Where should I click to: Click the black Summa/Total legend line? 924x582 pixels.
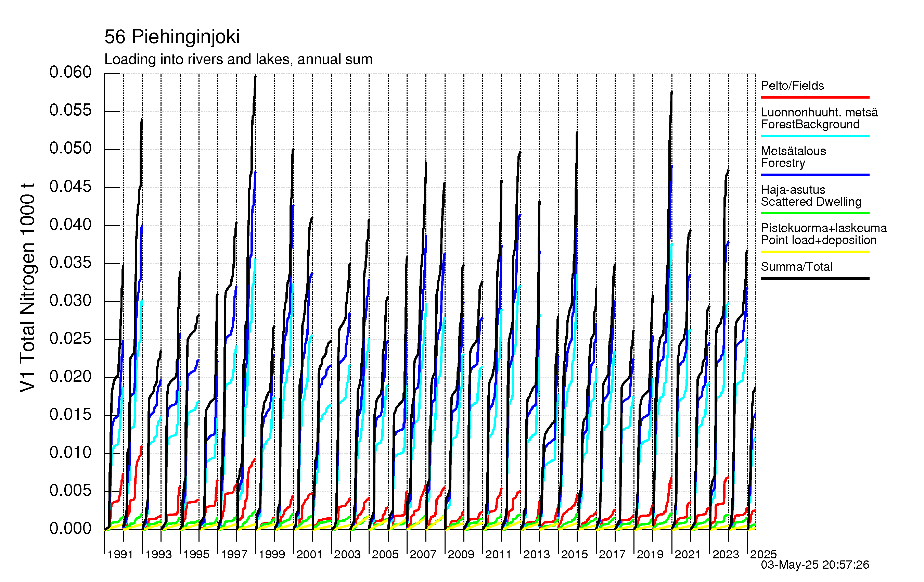pos(814,278)
